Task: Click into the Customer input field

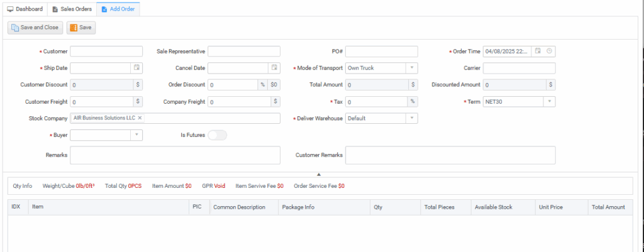Action: click(x=106, y=52)
